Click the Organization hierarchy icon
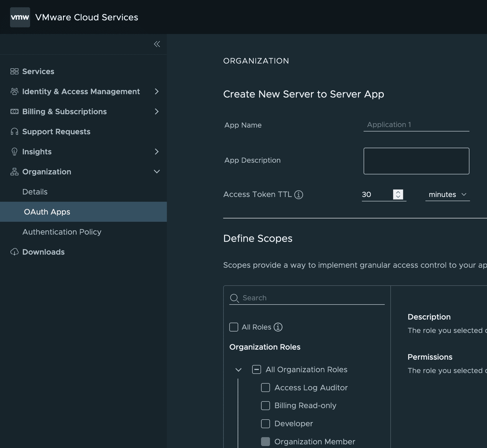The height and width of the screenshot is (448, 487). point(14,172)
